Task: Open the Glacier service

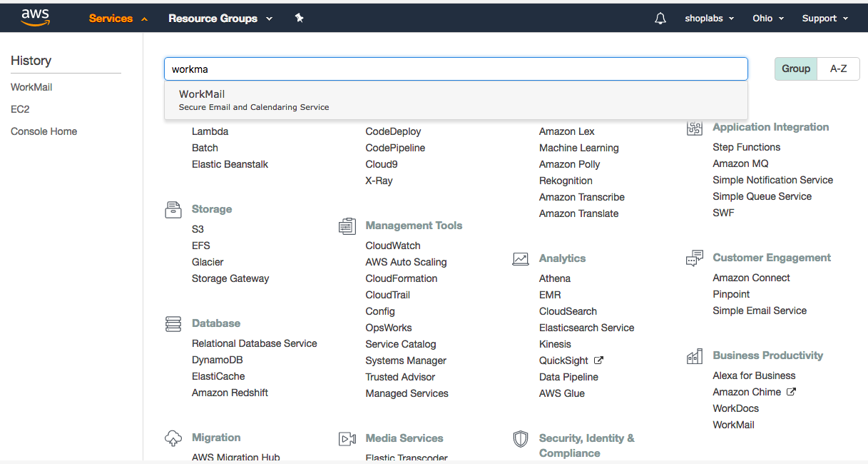Action: [208, 262]
